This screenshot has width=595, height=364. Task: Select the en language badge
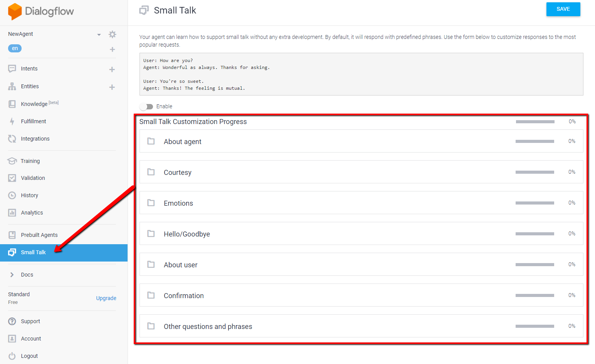pyautogui.click(x=15, y=48)
